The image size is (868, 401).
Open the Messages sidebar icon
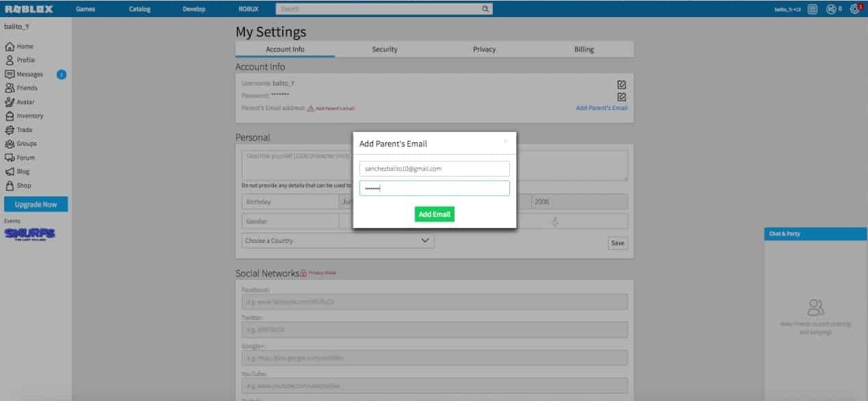click(x=10, y=74)
